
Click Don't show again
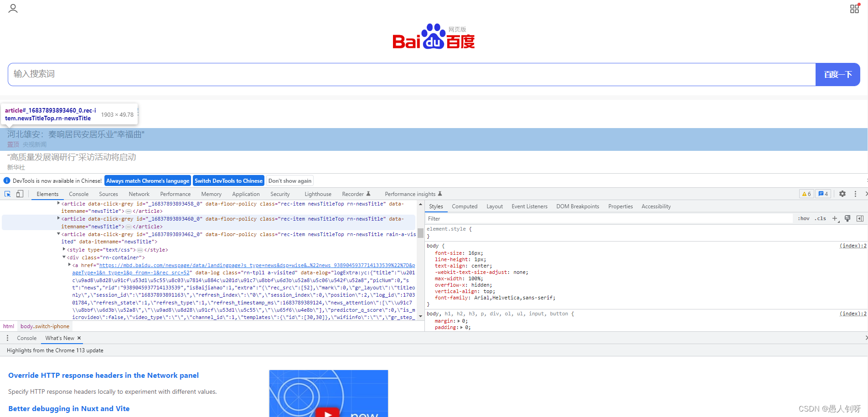pyautogui.click(x=290, y=181)
